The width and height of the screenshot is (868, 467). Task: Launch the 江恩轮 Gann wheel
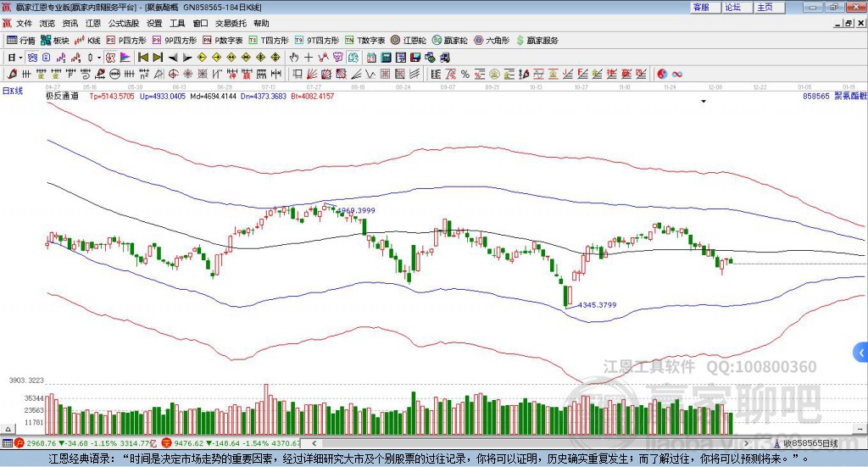pos(409,41)
